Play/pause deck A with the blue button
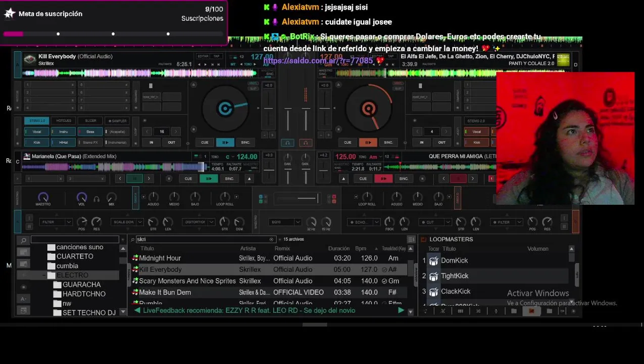The image size is (644, 364). coord(225,143)
